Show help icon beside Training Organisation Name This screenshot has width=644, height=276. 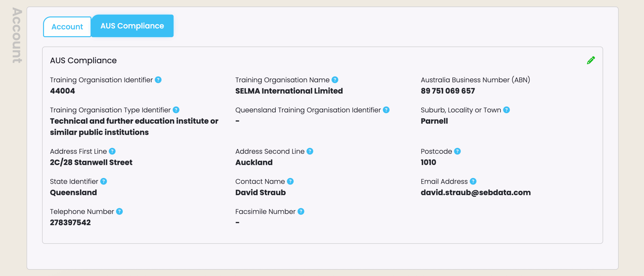[335, 80]
